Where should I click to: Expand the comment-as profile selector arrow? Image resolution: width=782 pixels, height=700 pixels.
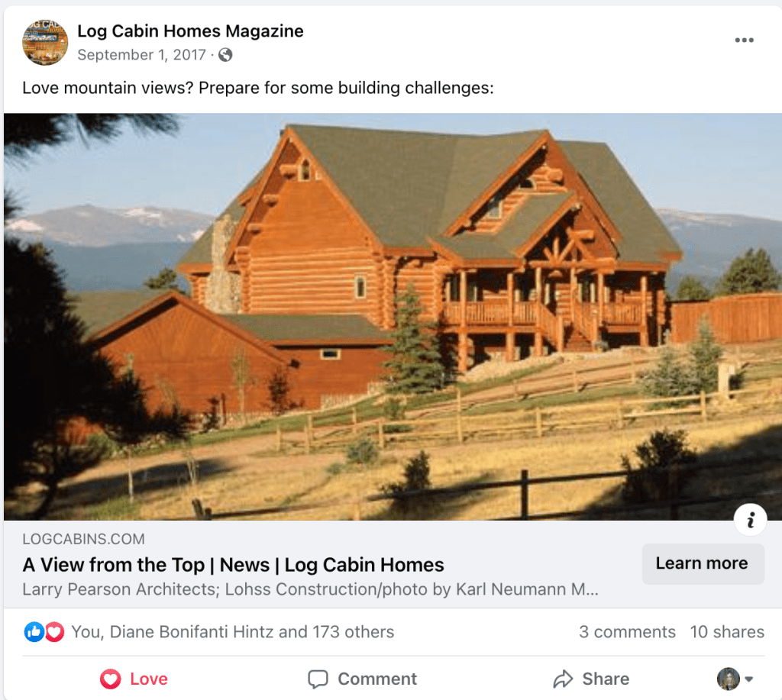point(748,679)
